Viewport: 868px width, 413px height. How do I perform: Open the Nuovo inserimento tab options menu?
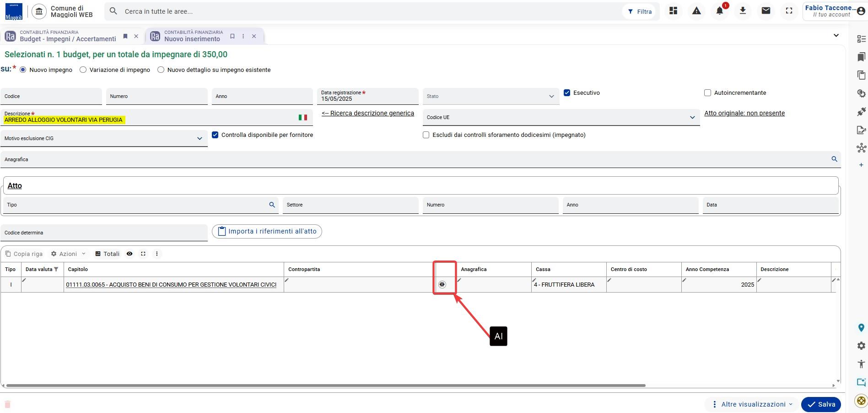tap(243, 36)
